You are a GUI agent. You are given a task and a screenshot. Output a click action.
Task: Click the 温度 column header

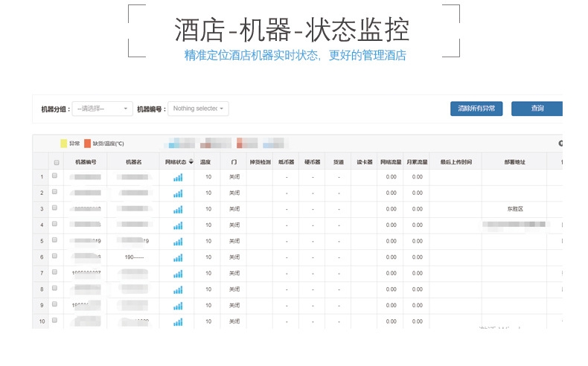[x=205, y=161]
